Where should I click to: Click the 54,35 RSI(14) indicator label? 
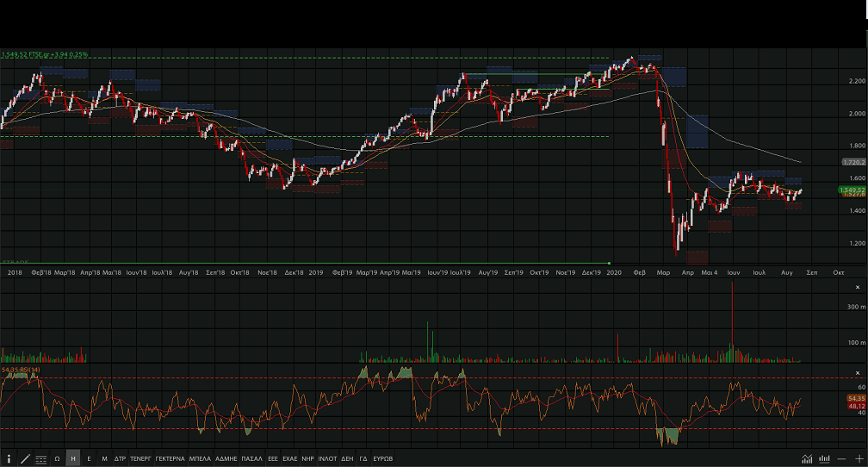coord(21,370)
